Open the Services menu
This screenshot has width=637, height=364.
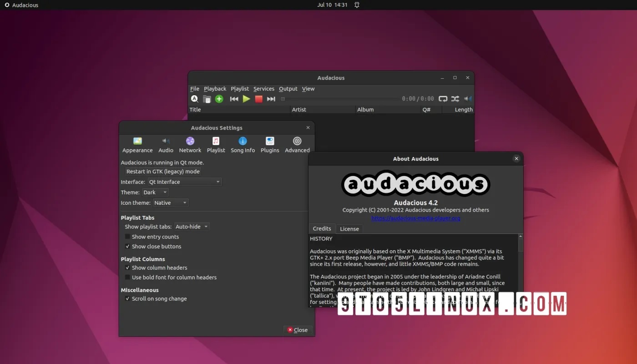click(x=264, y=89)
